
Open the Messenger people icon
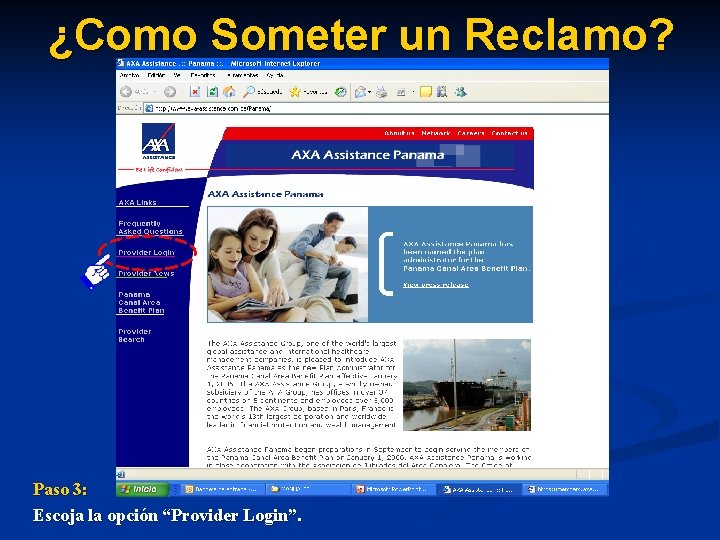click(461, 92)
